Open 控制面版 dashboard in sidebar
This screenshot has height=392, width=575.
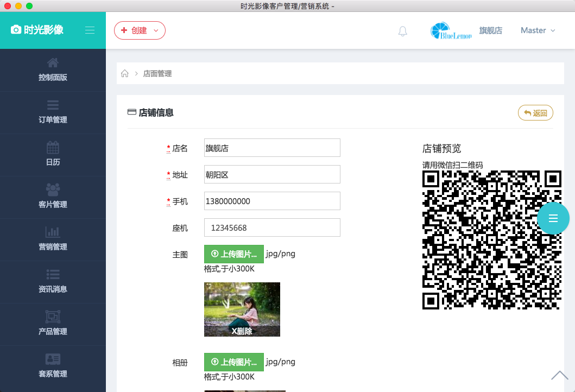point(53,70)
